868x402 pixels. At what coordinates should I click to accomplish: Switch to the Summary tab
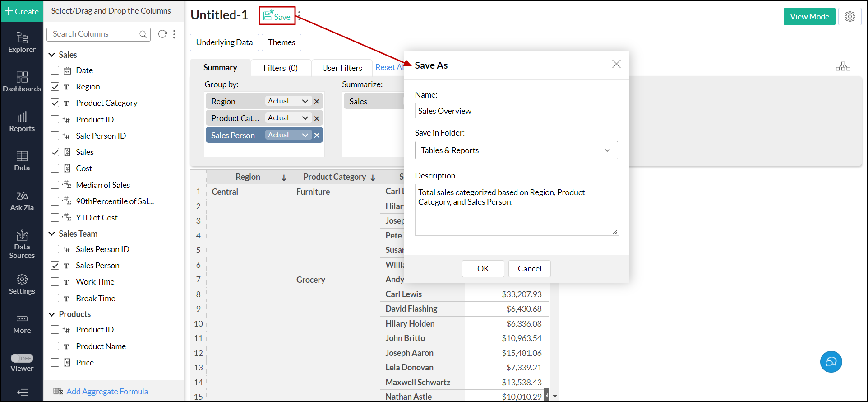click(220, 68)
